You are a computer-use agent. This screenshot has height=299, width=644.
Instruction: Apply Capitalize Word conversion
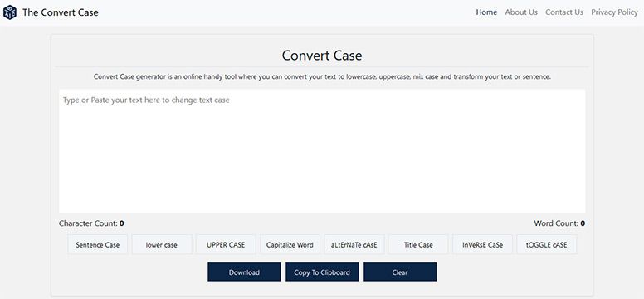click(290, 245)
